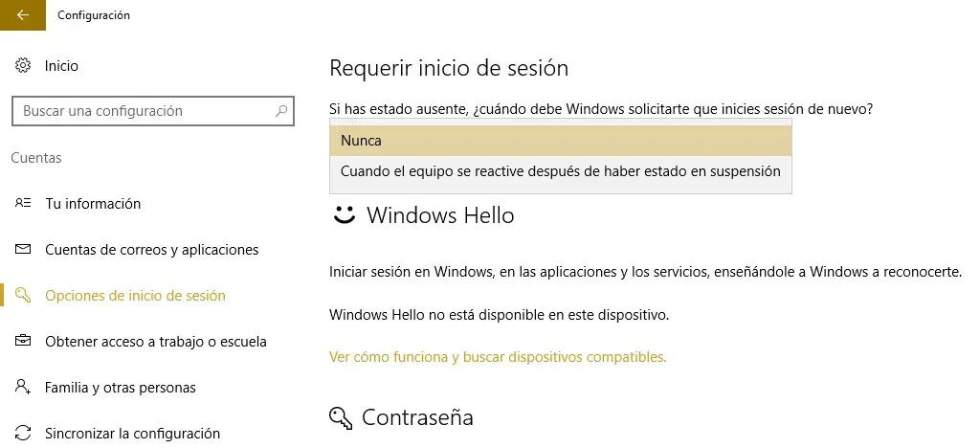Choose Cuando el equipo se reactive option
This screenshot has width=980, height=448.
click(x=560, y=171)
